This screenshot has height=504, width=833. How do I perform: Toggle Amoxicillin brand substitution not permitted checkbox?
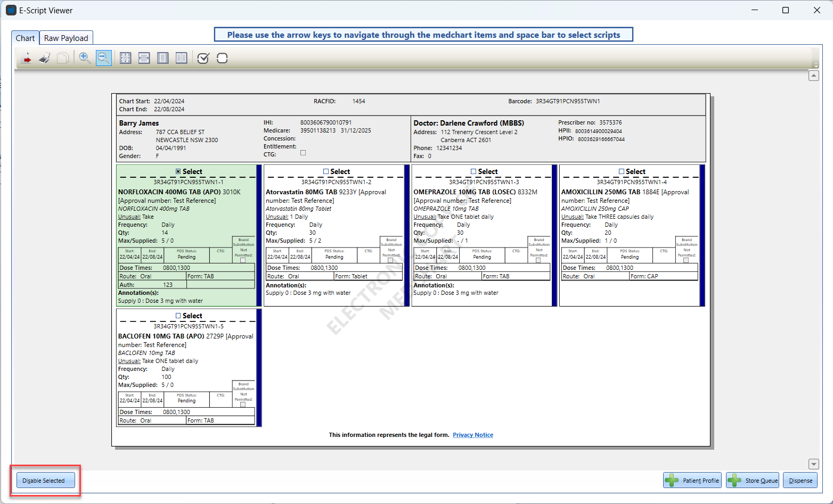(686, 260)
